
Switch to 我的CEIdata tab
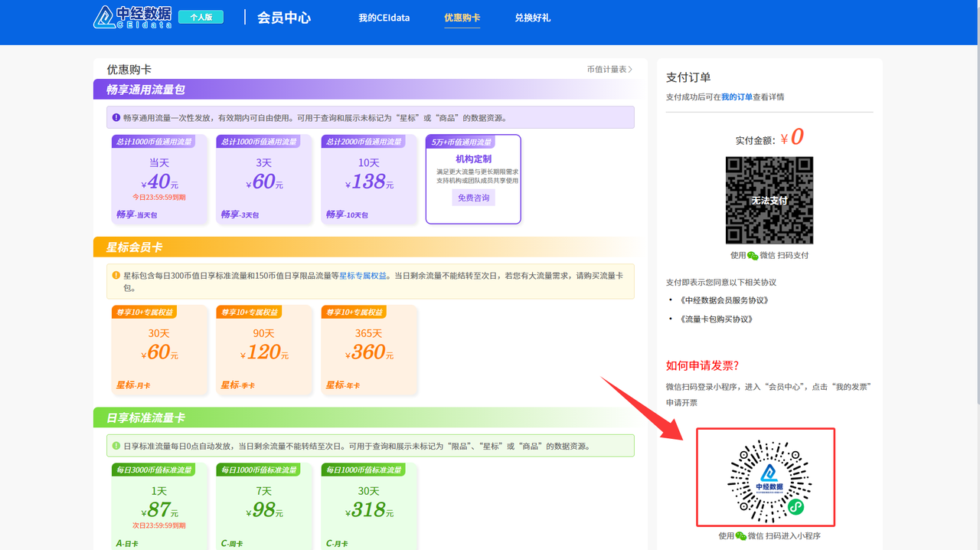point(384,18)
